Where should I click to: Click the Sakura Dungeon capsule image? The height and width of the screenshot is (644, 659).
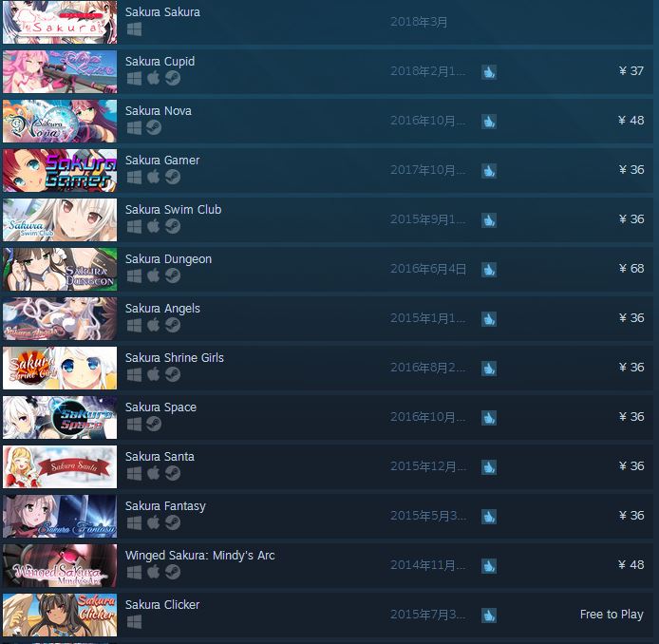pyautogui.click(x=60, y=269)
